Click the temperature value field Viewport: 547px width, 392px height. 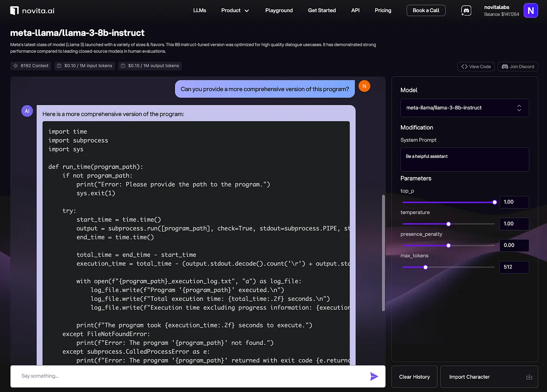tap(514, 224)
